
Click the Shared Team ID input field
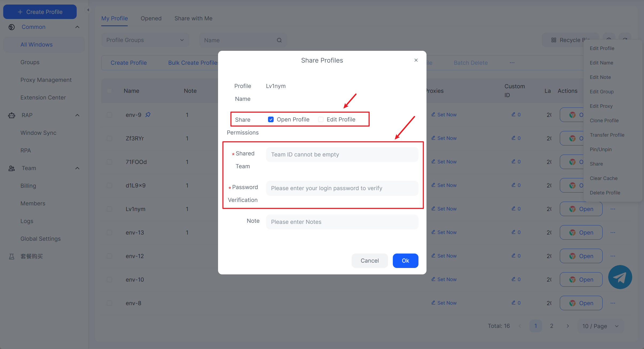[342, 155]
